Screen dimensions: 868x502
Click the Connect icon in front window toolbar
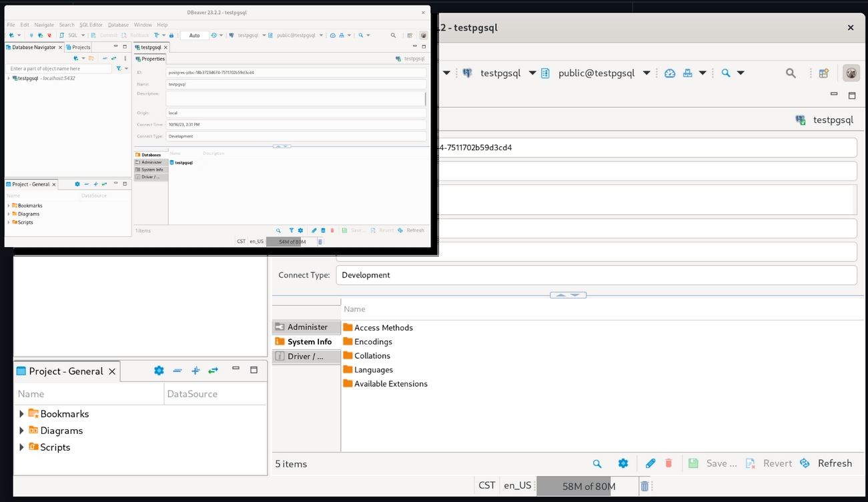31,35
